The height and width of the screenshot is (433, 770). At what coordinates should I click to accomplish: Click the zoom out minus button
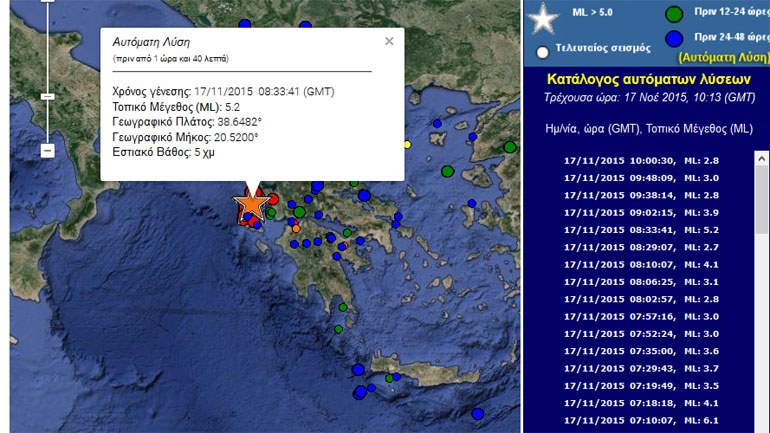(47, 150)
